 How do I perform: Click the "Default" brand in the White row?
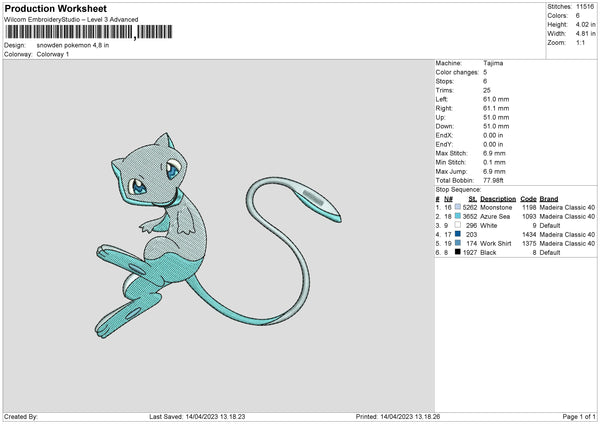[550, 225]
